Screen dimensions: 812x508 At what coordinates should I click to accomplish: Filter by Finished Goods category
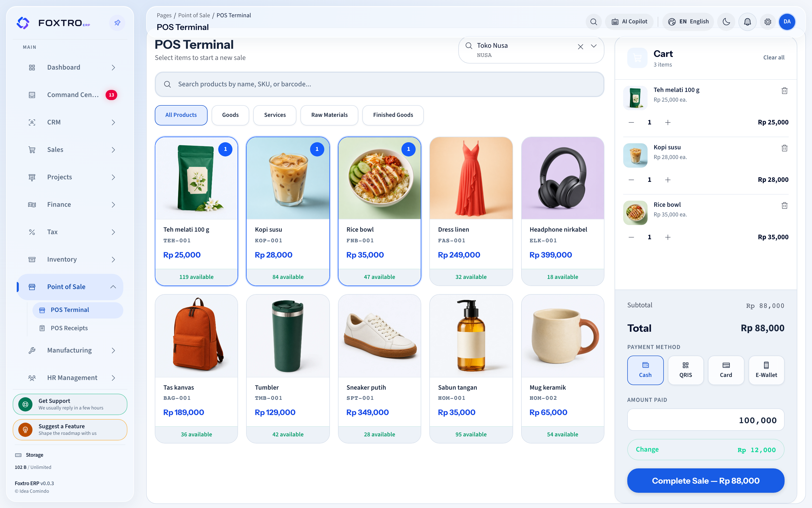point(393,115)
